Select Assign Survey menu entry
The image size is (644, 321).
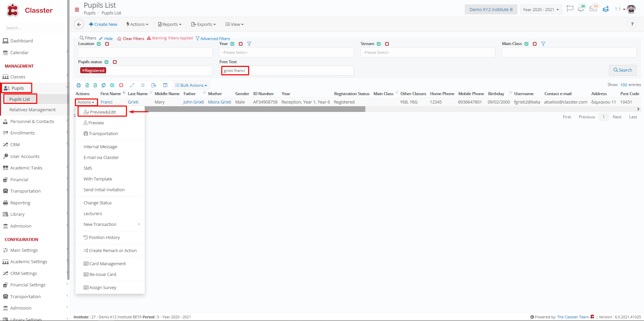(110, 287)
